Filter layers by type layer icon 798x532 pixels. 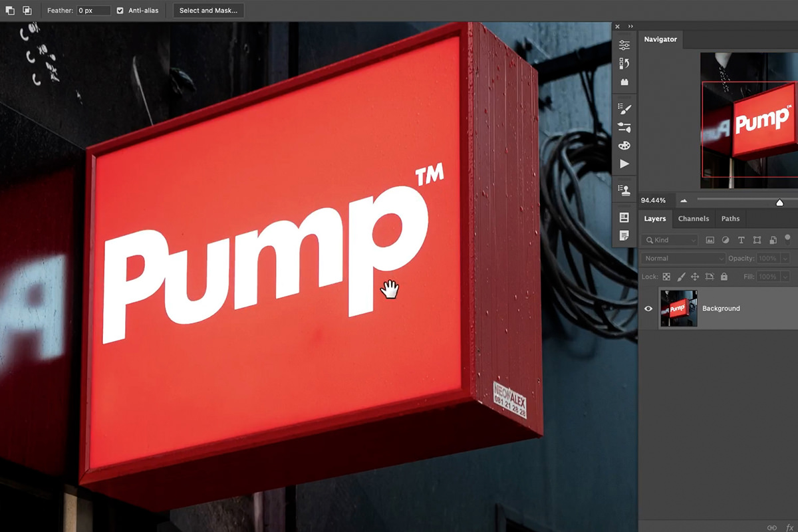pos(741,240)
